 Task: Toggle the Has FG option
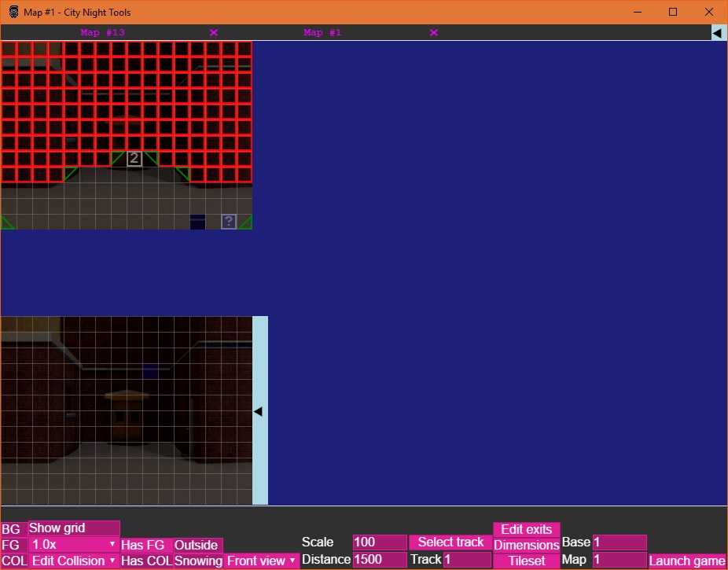(145, 545)
